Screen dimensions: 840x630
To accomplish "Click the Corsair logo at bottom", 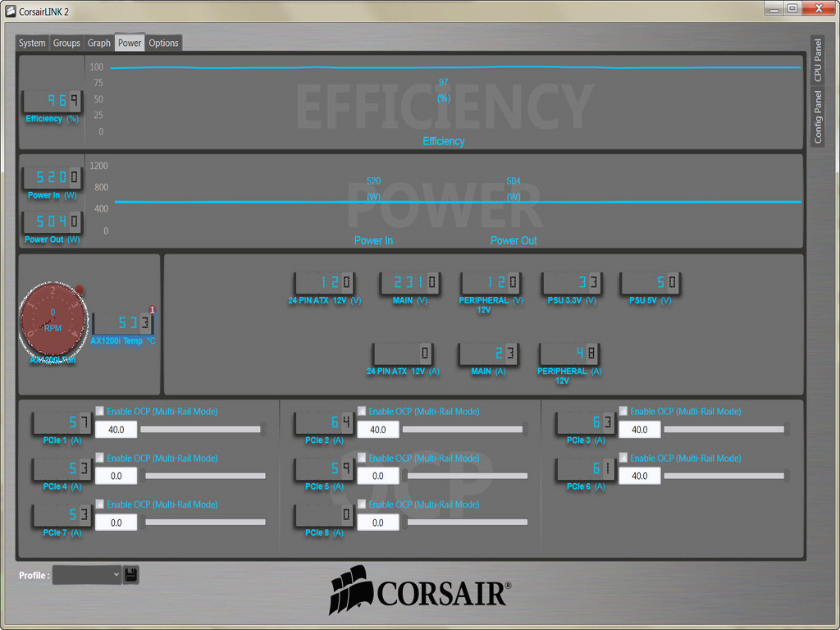I will pyautogui.click(x=420, y=591).
